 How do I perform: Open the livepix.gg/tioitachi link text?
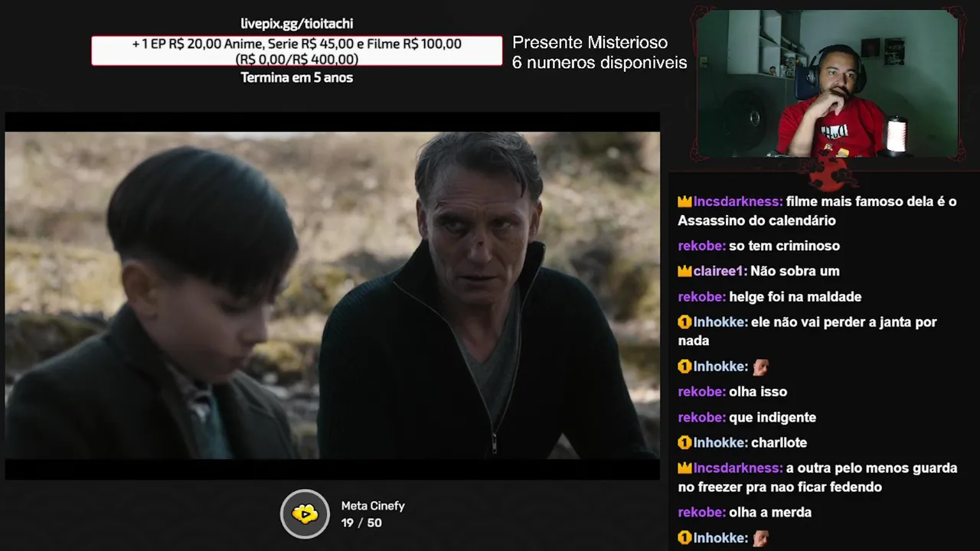click(297, 24)
